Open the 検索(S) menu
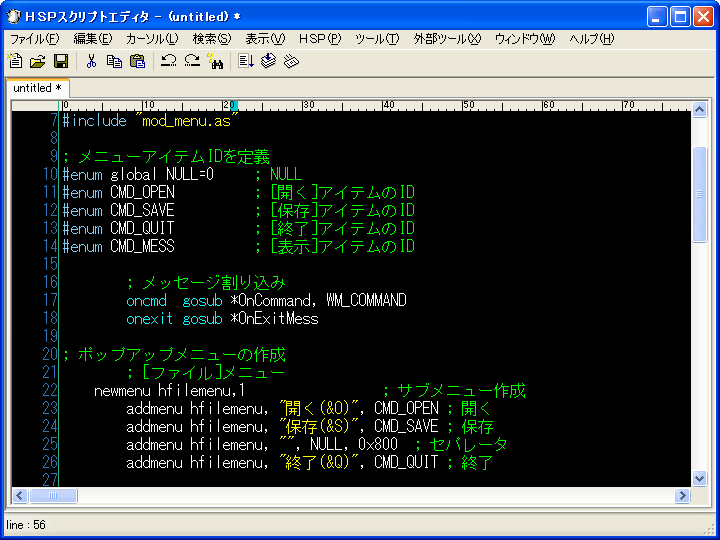 (212, 39)
